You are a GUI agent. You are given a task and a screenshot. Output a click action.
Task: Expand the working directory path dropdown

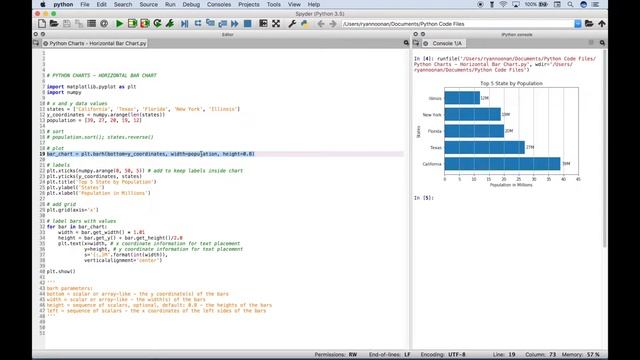(578, 24)
